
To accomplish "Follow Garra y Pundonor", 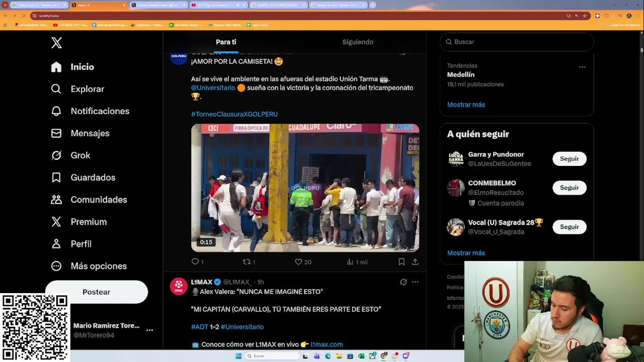I will [x=570, y=159].
